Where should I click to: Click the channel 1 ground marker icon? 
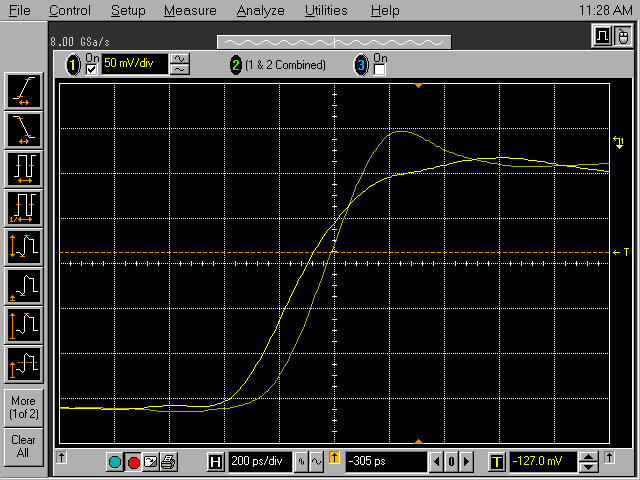pos(618,142)
